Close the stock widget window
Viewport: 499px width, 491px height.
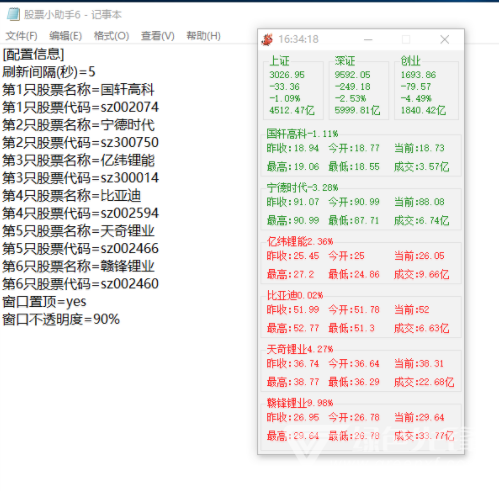pos(445,40)
